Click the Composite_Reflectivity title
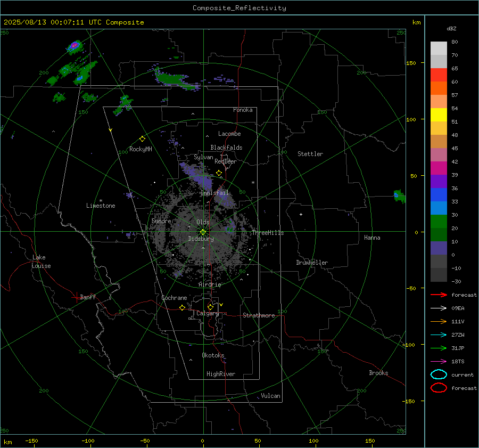479x448 pixels. click(240, 8)
